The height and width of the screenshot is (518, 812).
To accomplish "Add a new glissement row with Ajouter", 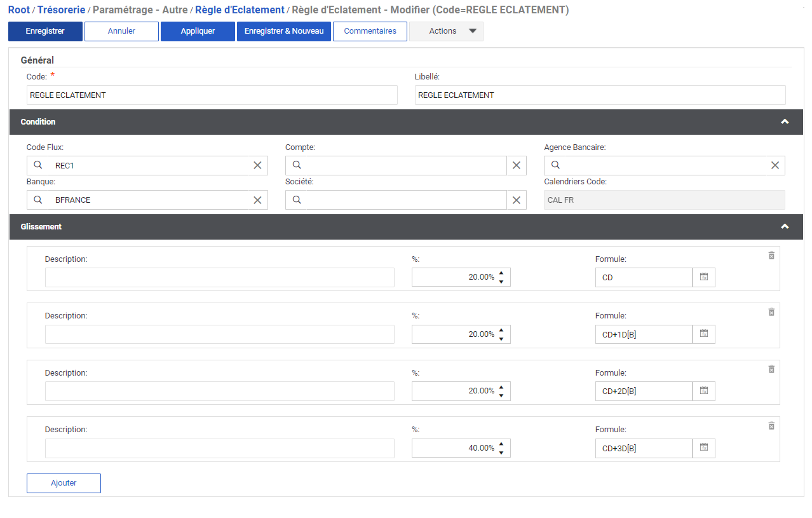I will [x=64, y=483].
